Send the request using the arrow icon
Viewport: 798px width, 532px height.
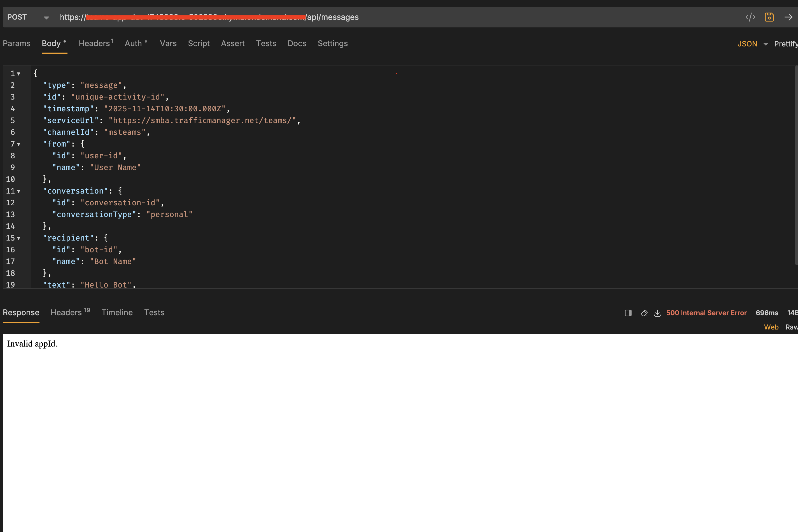pyautogui.click(x=788, y=17)
